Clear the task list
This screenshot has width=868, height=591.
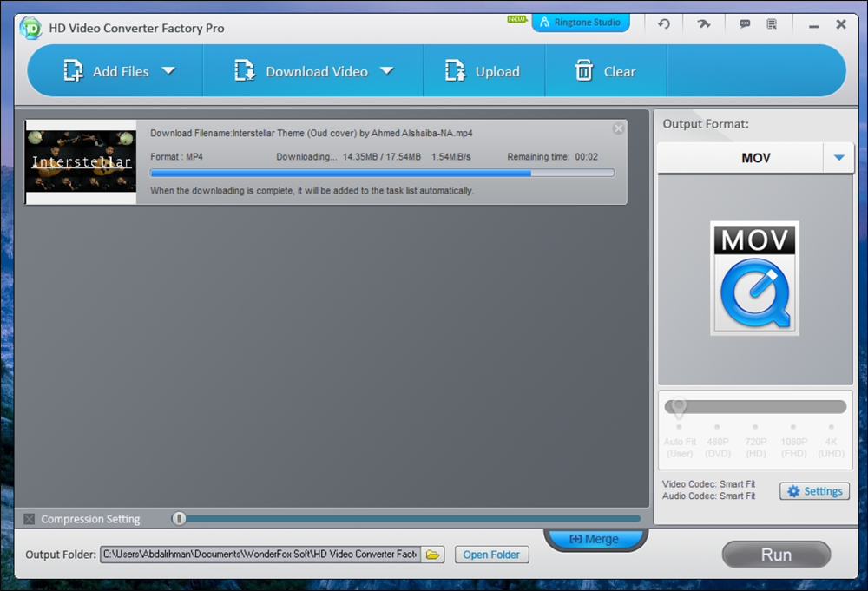tap(605, 71)
